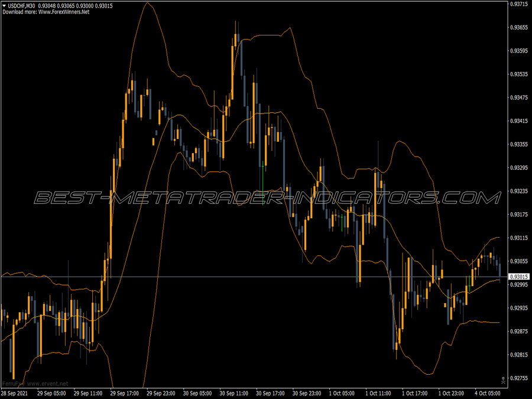Click the 1 Oct 23:00 time label
This screenshot has height=399, width=532.
point(451,394)
